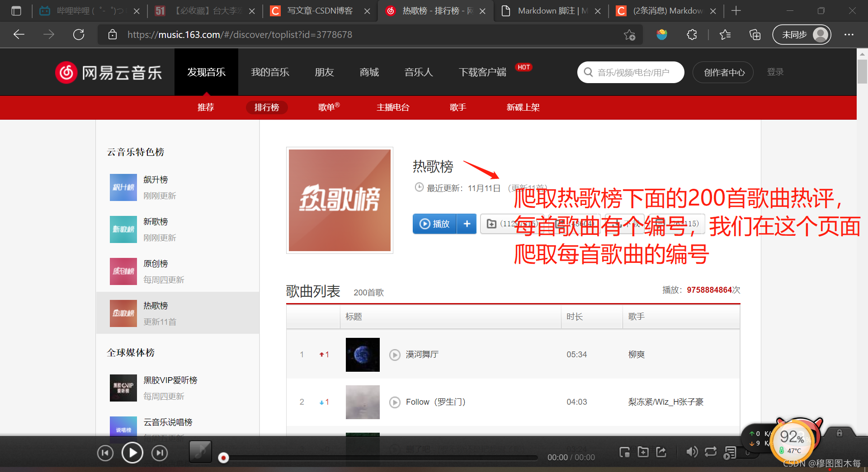Image resolution: width=868 pixels, height=472 pixels.
Task: Open 原创榜 chart in sidebar
Action: (156, 264)
